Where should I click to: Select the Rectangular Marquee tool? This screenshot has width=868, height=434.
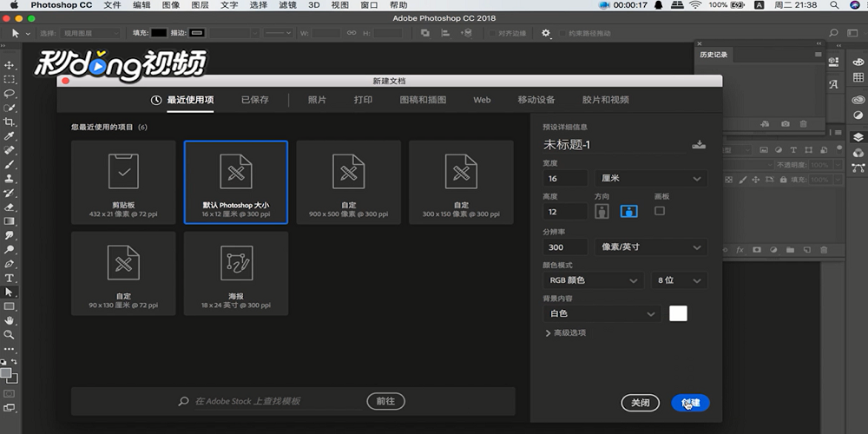click(x=9, y=79)
